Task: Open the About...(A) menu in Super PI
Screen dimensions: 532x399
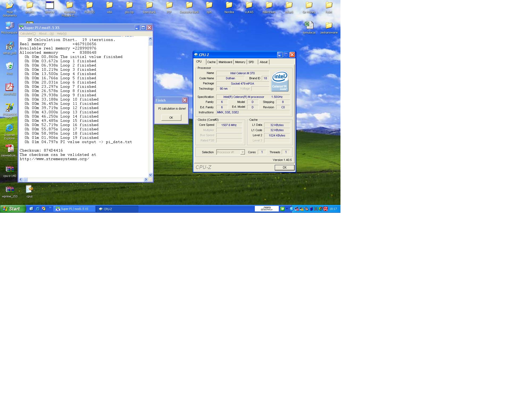Action: pos(46,34)
